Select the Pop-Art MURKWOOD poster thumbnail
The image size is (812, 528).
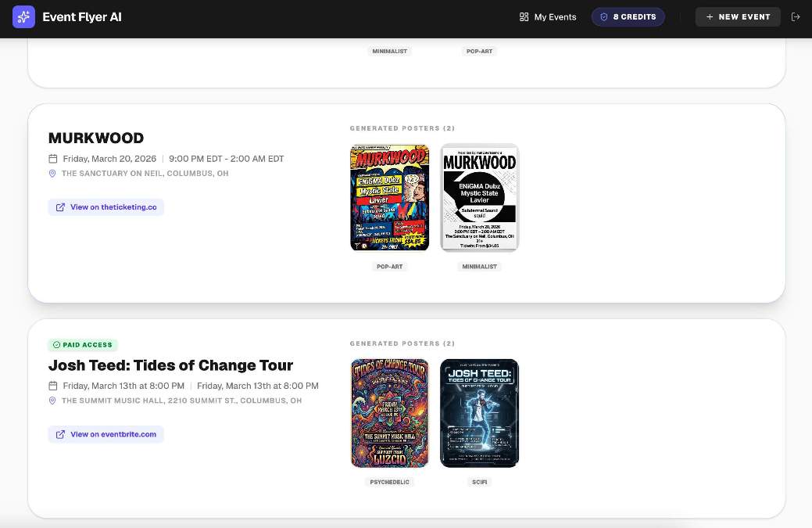(389, 197)
